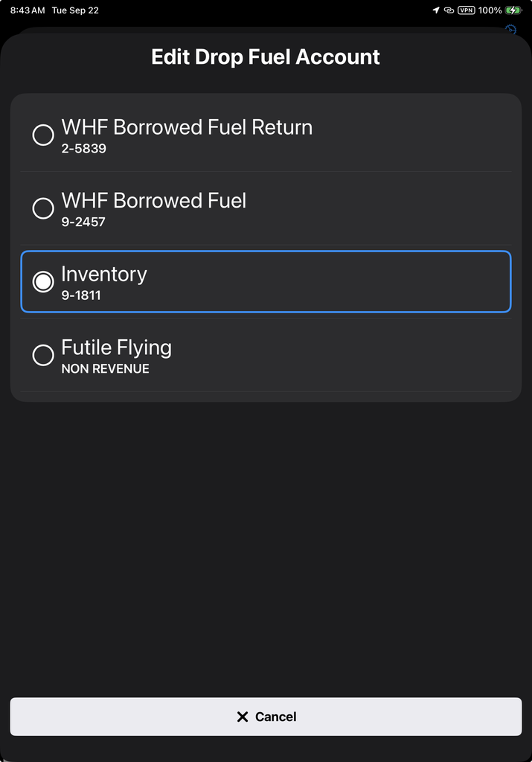Screen dimensions: 532x762
Task: Tap the VPN indicator badge
Action: pos(467,10)
